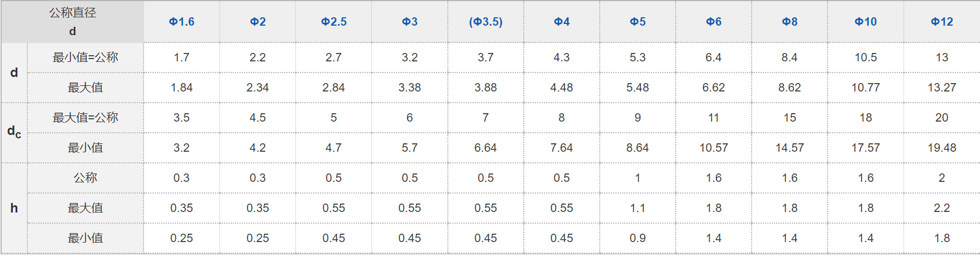Open the (Φ3.5) header link

tap(485, 22)
